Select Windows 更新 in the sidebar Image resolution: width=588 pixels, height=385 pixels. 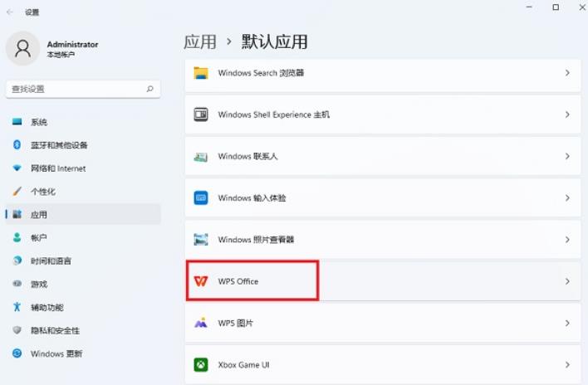pos(83,353)
